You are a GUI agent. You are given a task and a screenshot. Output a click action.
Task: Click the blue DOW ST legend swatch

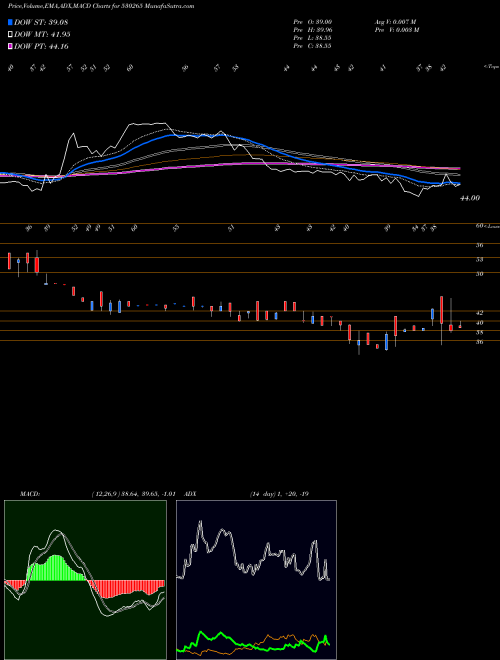(x=10, y=22)
